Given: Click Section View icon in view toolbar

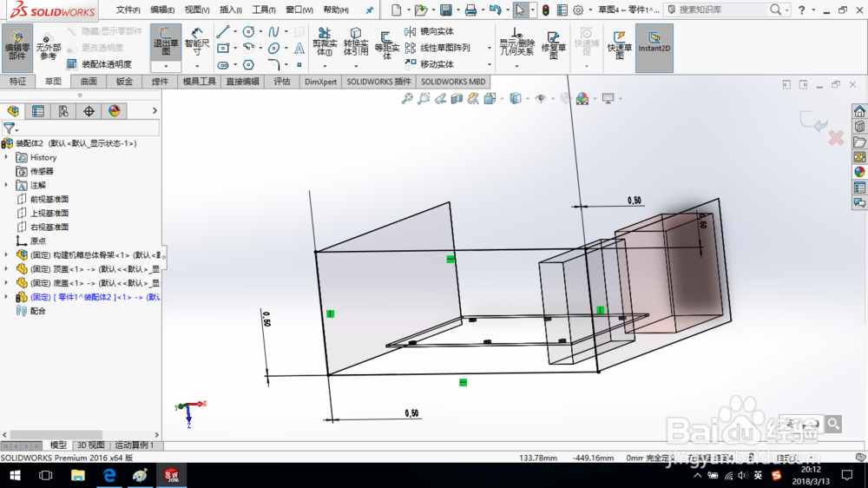Looking at the screenshot, I should pos(457,99).
